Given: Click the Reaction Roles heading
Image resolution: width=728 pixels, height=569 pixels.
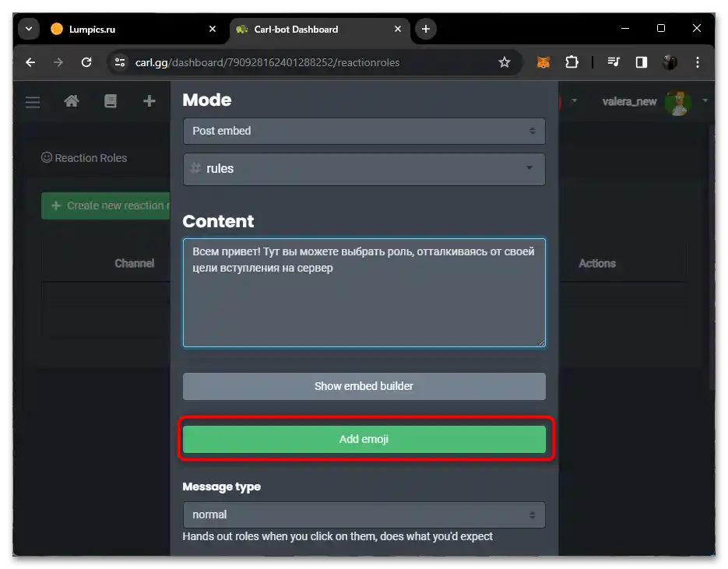Looking at the screenshot, I should click(x=84, y=158).
